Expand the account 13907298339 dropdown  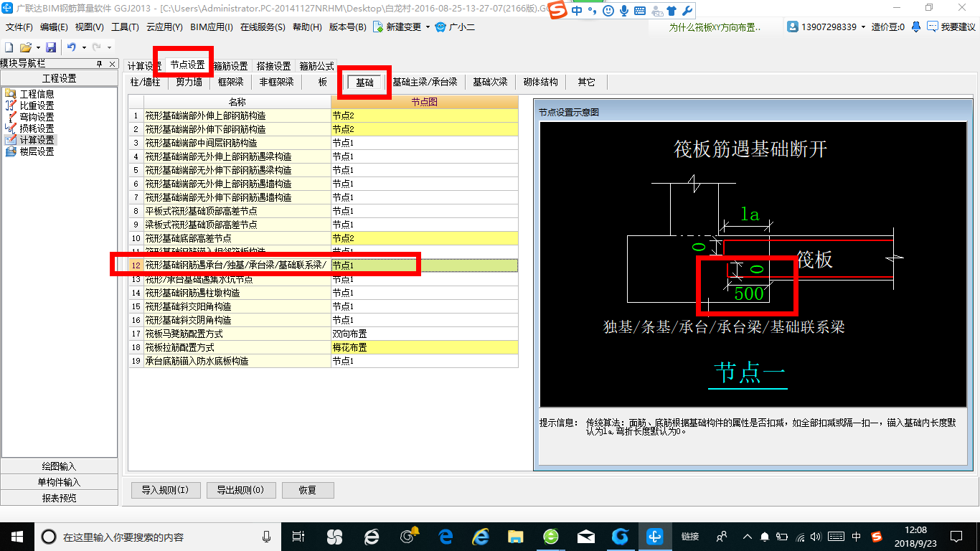[x=863, y=27]
